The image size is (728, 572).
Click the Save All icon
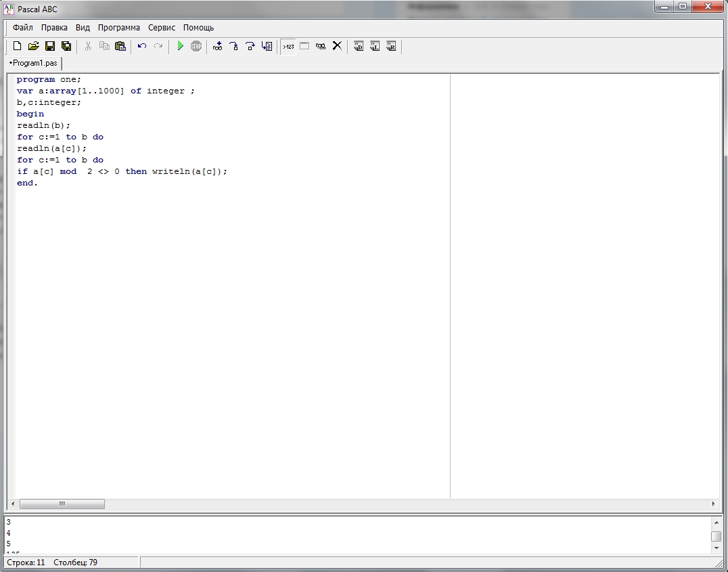click(x=66, y=46)
